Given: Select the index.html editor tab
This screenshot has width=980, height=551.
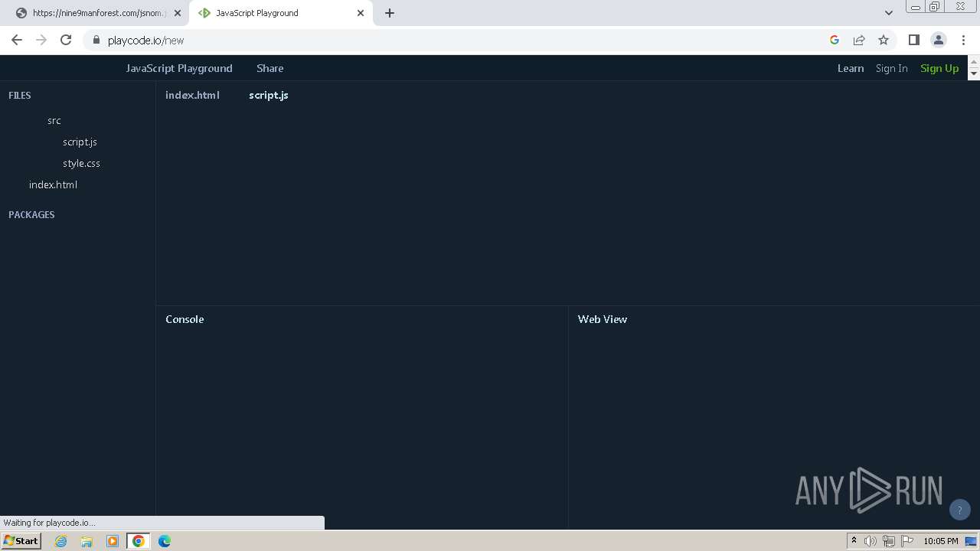Looking at the screenshot, I should (193, 95).
